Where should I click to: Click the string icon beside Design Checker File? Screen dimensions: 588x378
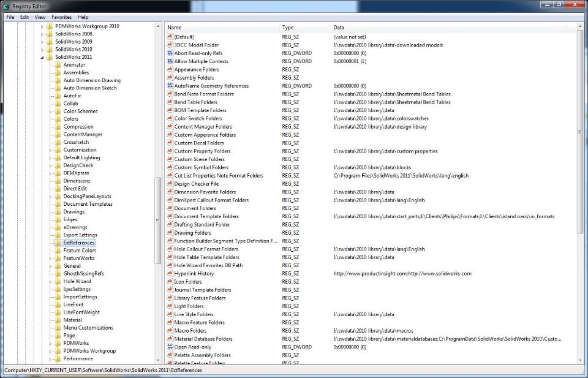point(170,184)
